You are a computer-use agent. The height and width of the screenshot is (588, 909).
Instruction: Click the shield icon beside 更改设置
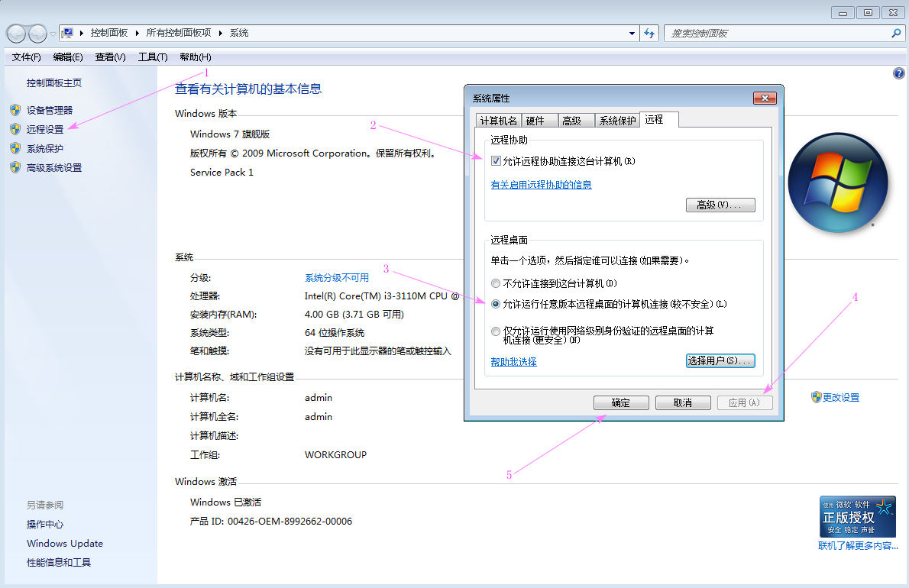pyautogui.click(x=818, y=396)
